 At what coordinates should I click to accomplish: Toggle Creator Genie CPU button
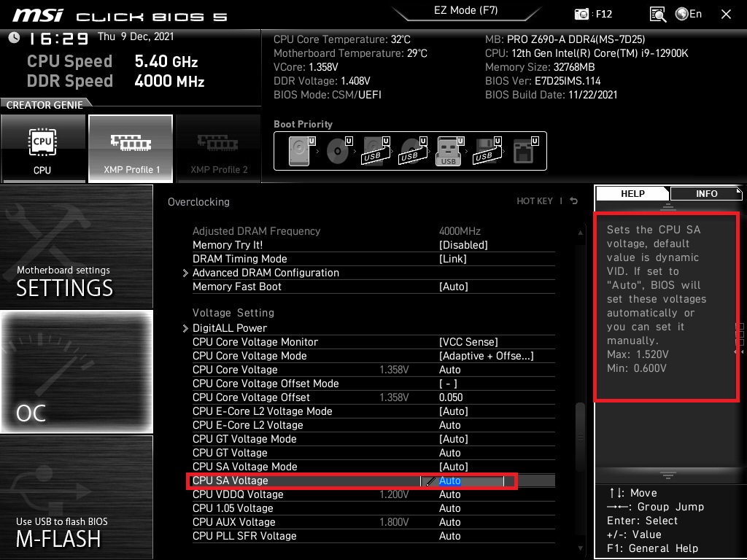click(43, 149)
